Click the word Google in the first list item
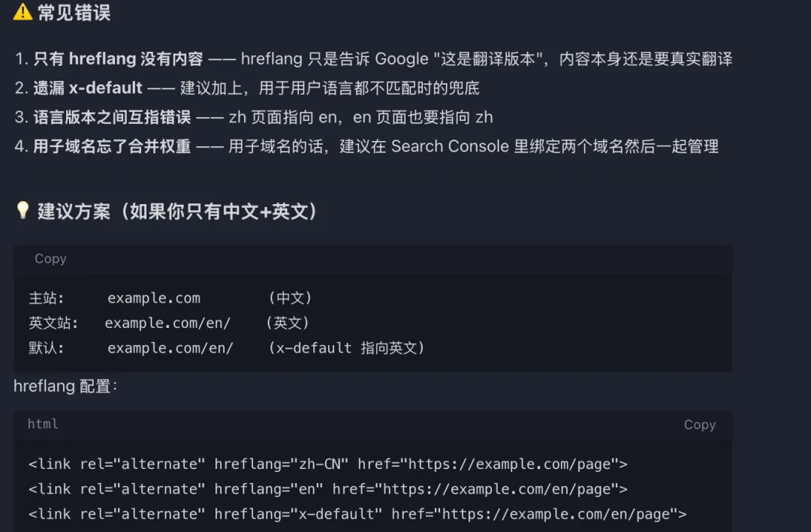 401,59
